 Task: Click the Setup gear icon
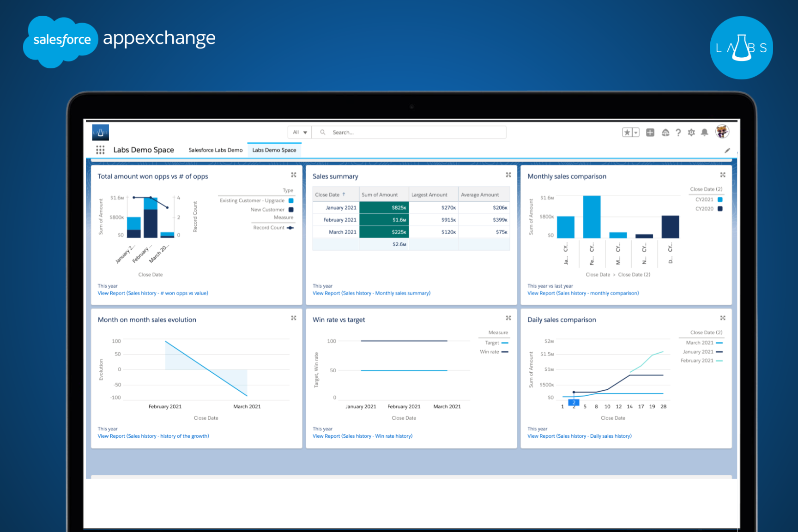pyautogui.click(x=691, y=132)
